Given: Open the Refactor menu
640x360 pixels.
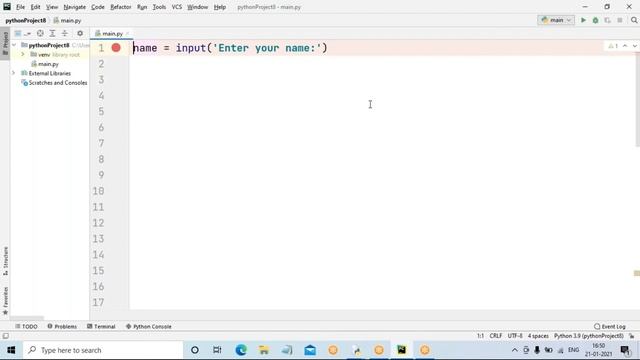Looking at the screenshot, I should [x=121, y=7].
